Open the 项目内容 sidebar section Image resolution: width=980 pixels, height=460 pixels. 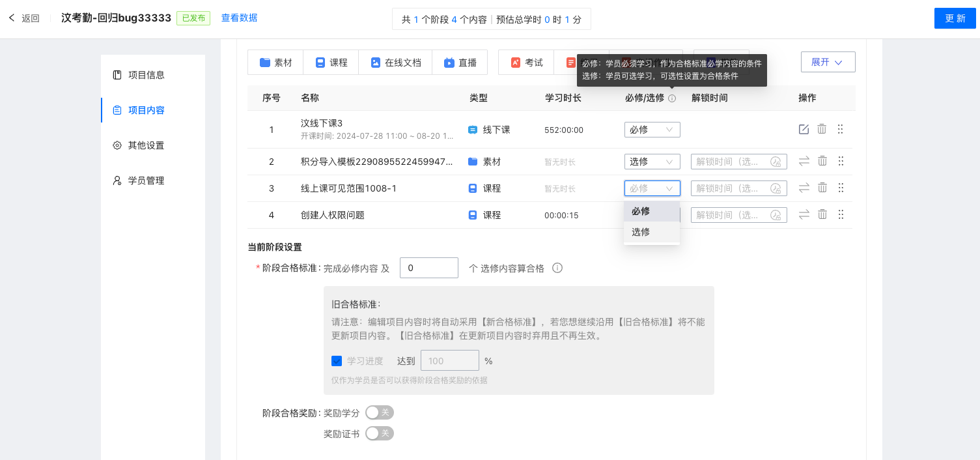click(x=153, y=110)
